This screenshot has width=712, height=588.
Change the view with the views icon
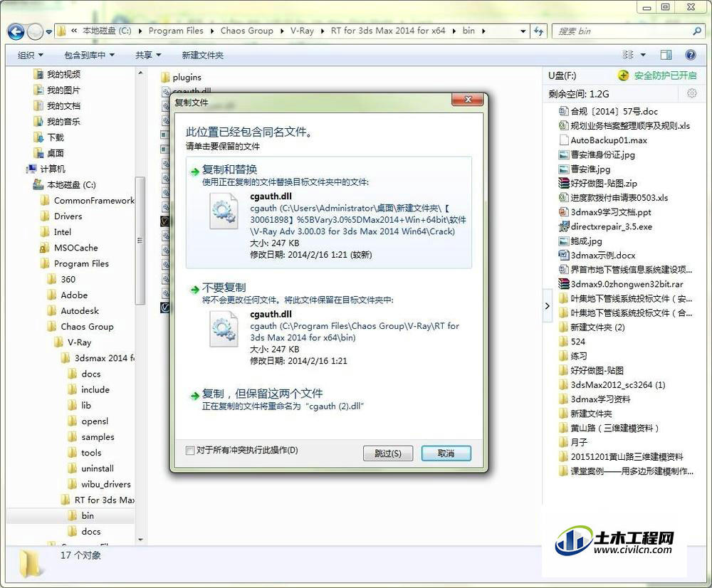click(628, 55)
